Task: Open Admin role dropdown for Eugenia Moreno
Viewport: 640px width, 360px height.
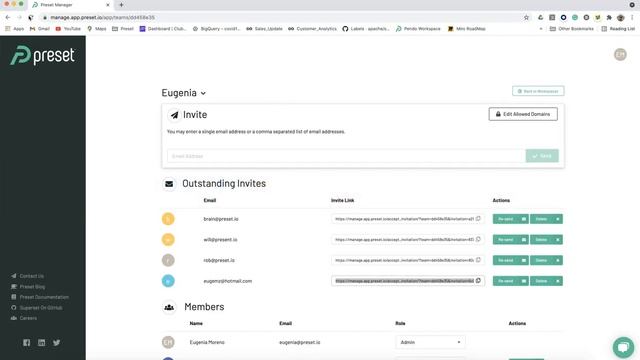Action: (x=430, y=342)
